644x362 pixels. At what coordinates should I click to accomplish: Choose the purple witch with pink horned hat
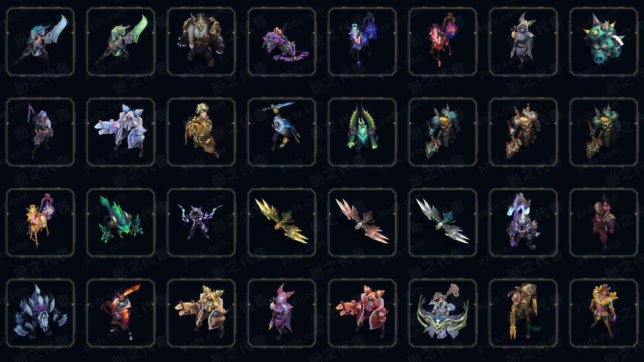point(282,313)
